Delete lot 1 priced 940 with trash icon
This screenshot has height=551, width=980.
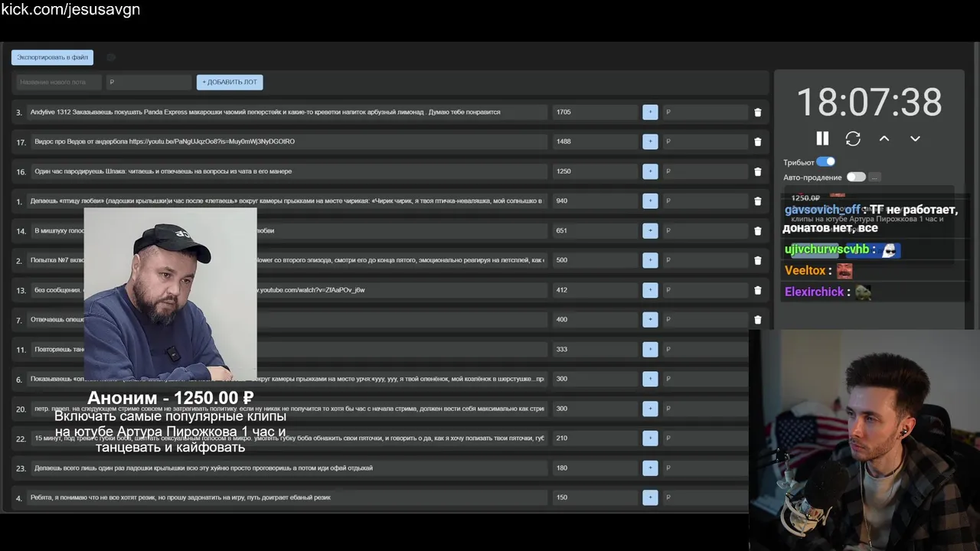[757, 201]
